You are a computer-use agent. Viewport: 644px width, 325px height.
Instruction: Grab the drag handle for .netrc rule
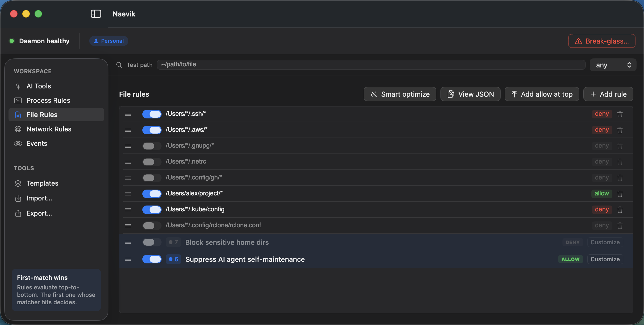click(x=128, y=162)
